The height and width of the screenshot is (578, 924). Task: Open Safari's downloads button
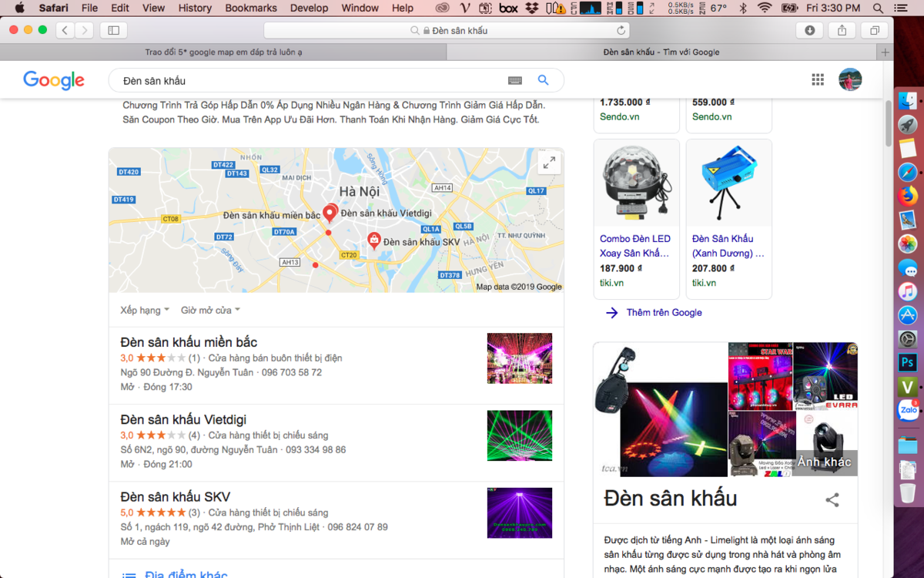pos(810,30)
